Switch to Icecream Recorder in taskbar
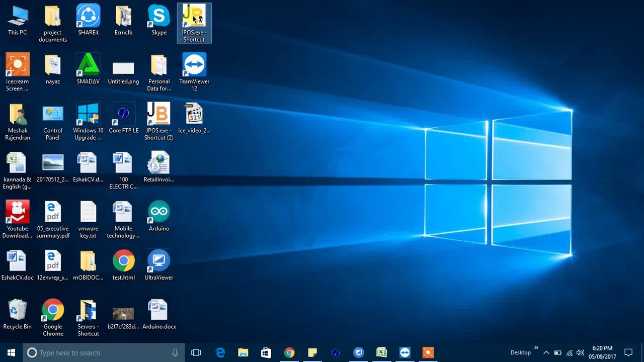644x362 pixels. click(x=428, y=352)
